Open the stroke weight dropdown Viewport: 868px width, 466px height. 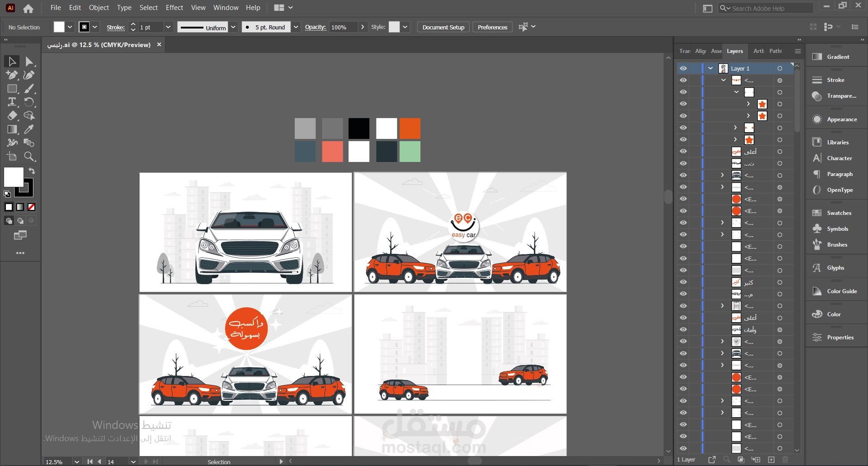coord(168,27)
